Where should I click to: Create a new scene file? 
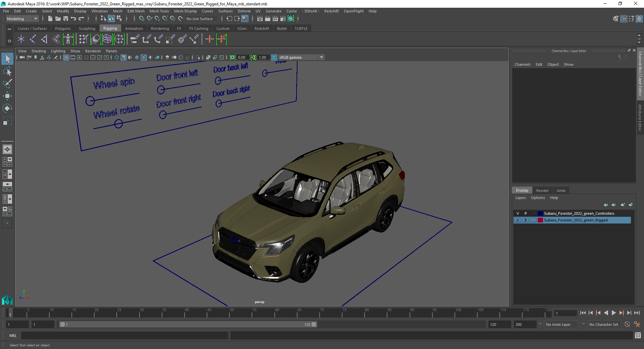pyautogui.click(x=50, y=19)
